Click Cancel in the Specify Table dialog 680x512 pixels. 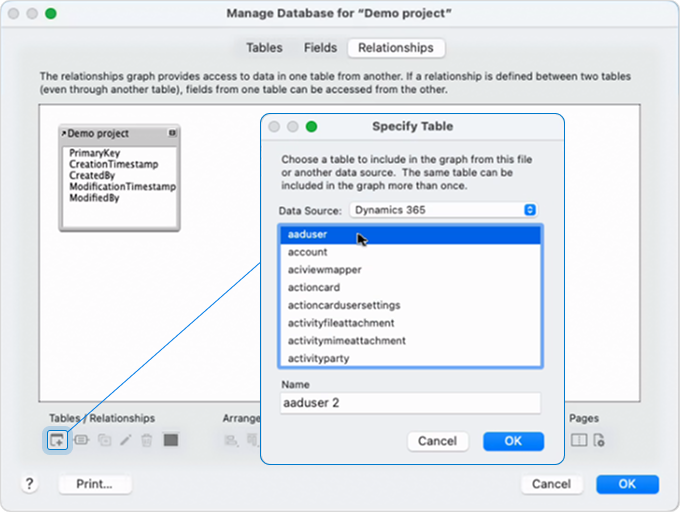(437, 441)
